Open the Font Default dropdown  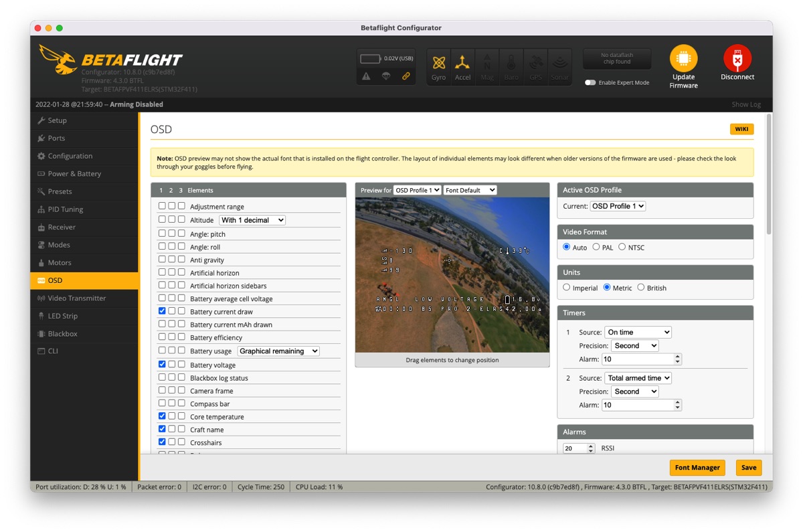pos(470,190)
